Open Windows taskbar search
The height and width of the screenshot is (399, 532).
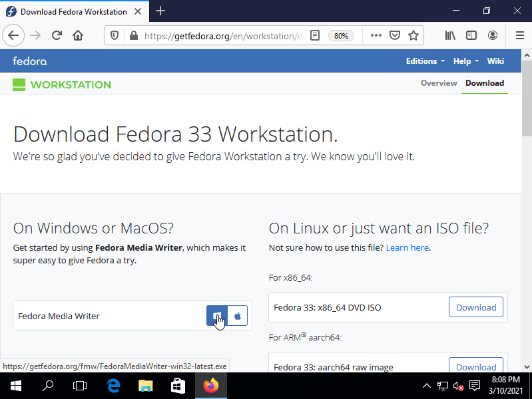pos(48,386)
